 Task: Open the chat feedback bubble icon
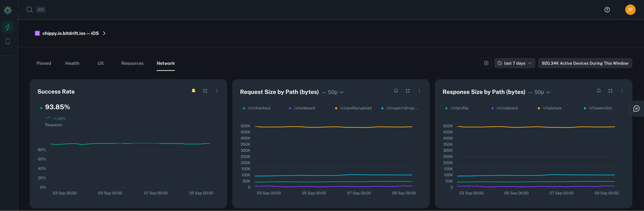click(636, 109)
